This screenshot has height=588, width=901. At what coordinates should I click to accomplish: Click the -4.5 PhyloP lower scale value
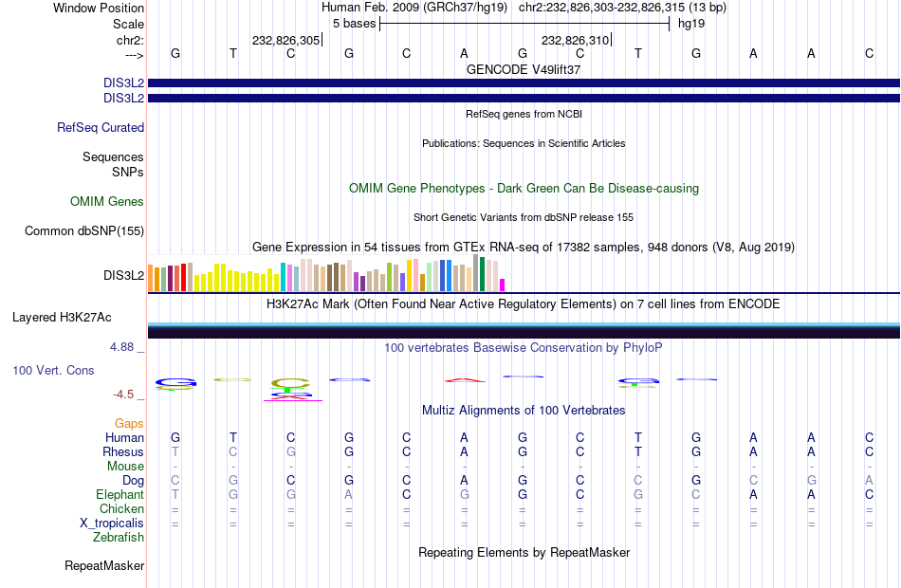click(123, 395)
